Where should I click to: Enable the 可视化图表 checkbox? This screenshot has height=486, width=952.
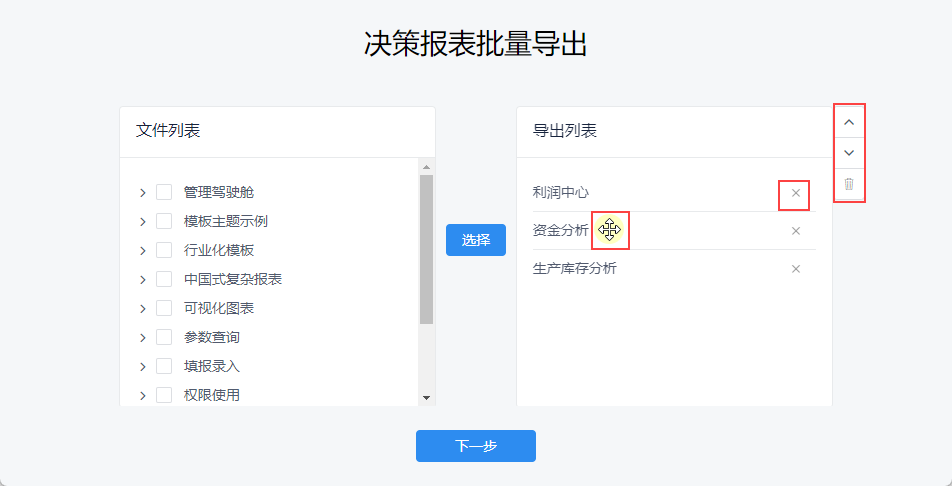point(164,308)
